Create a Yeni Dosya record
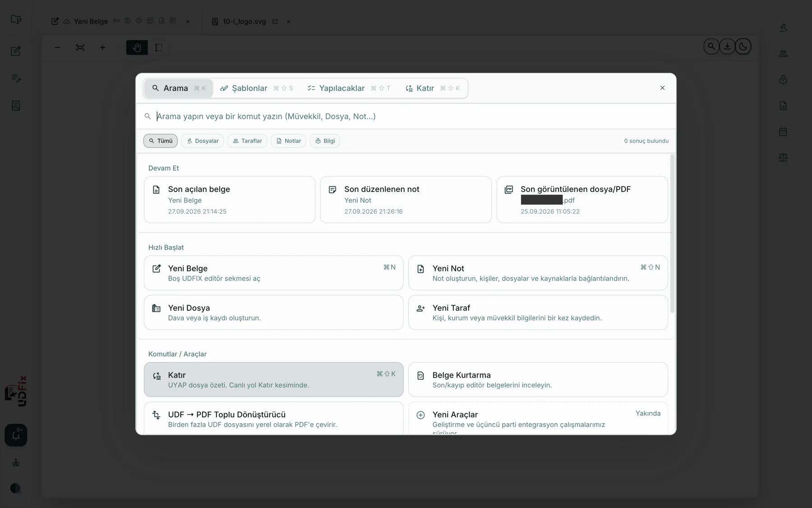This screenshot has width=812, height=508. (273, 312)
